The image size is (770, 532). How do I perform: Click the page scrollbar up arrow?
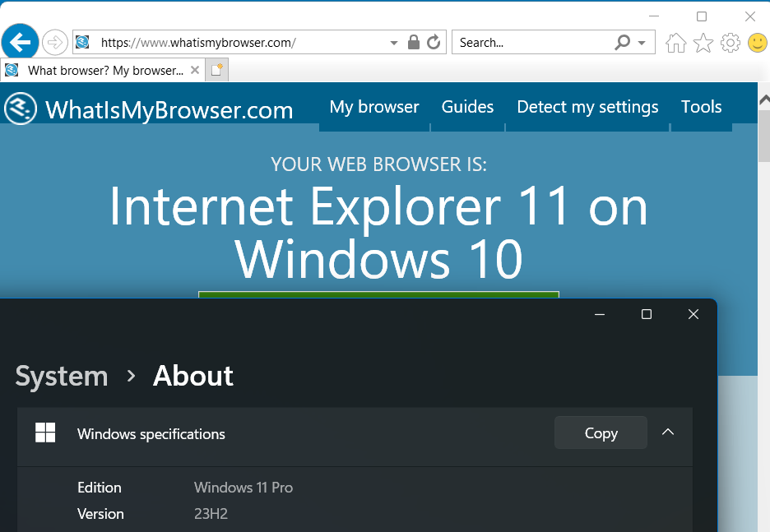(764, 100)
